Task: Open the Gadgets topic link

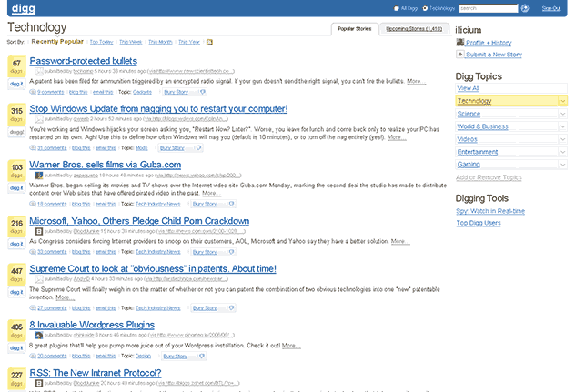Action: (x=142, y=92)
